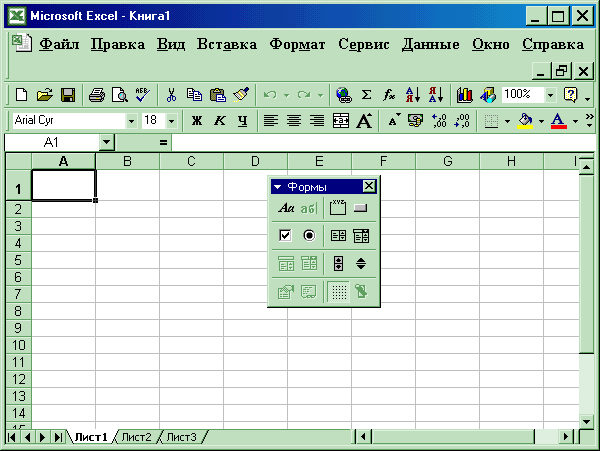Select the List Box control in the Формы panel

tap(338, 236)
